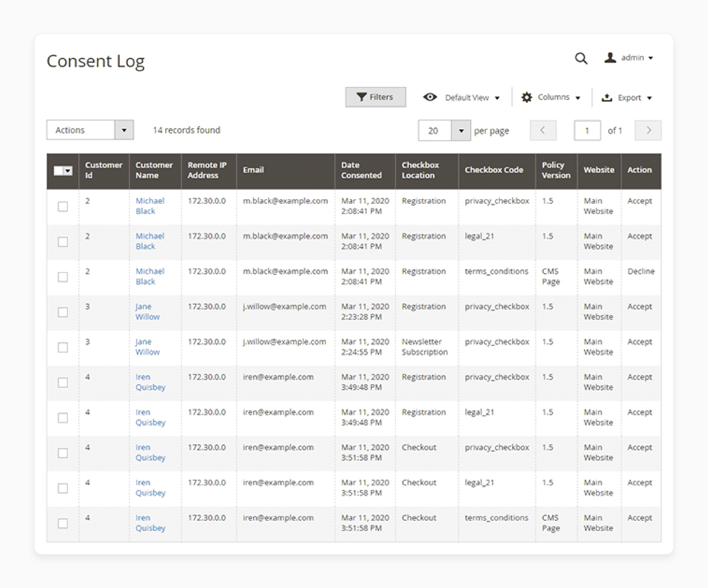Click the current page number field

(x=587, y=130)
